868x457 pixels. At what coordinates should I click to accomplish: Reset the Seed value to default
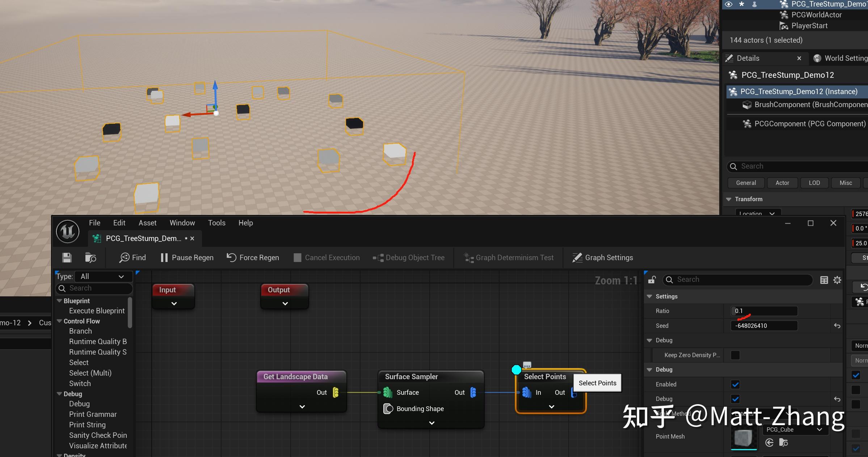(x=837, y=326)
